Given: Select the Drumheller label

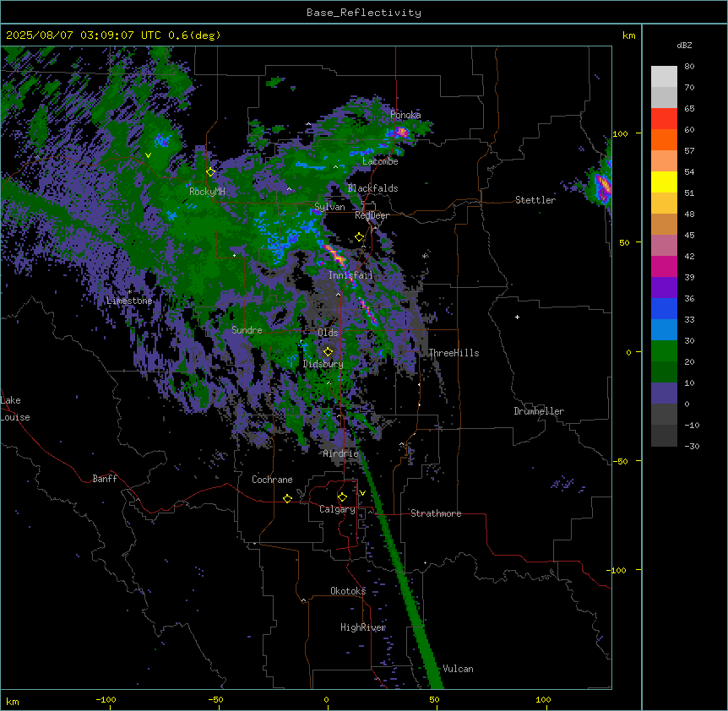Looking at the screenshot, I should [539, 411].
